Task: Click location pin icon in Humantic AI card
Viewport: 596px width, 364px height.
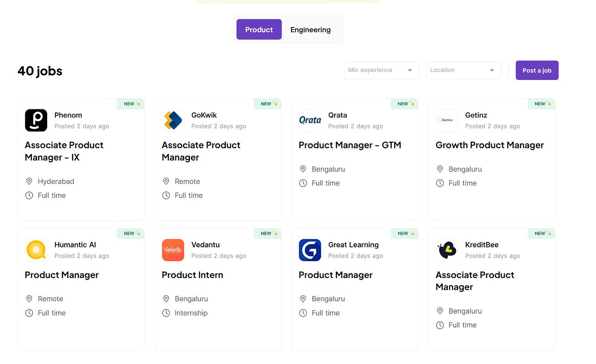Action: [x=29, y=298]
